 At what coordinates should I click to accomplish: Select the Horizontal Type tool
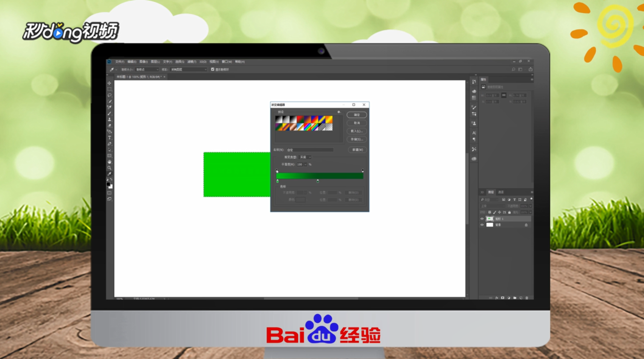[109, 138]
